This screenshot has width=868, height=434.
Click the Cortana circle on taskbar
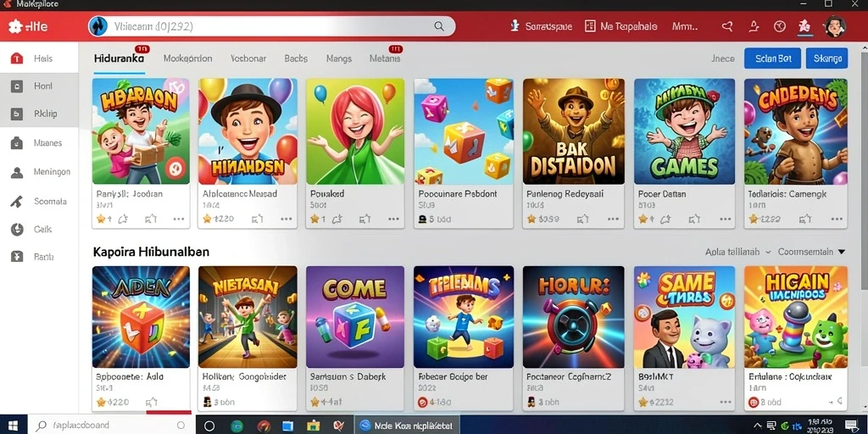[x=209, y=426]
